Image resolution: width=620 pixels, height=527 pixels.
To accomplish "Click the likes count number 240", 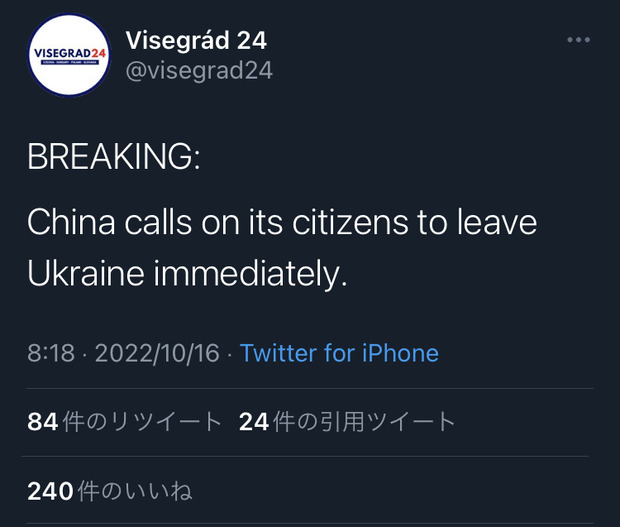I will (50, 490).
